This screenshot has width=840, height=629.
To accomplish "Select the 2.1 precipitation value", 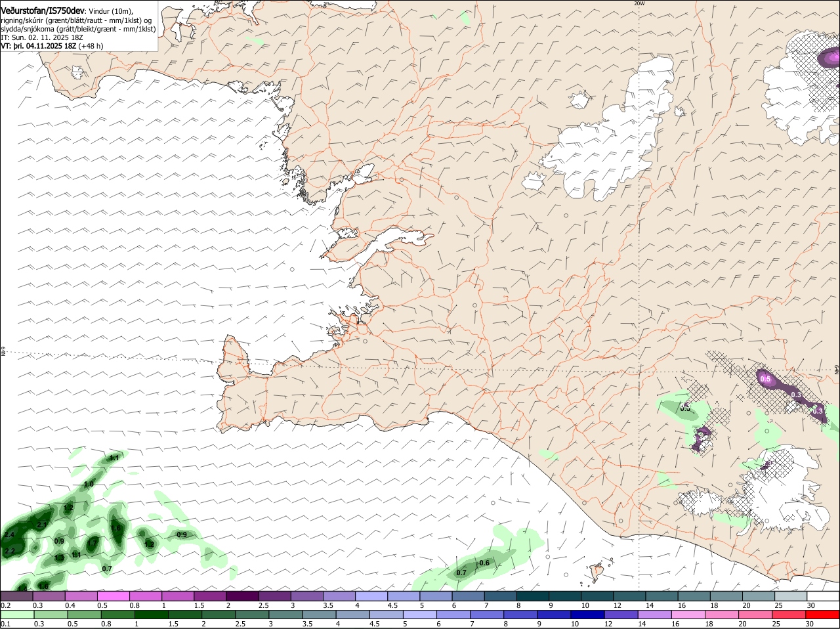I will pos(42,525).
